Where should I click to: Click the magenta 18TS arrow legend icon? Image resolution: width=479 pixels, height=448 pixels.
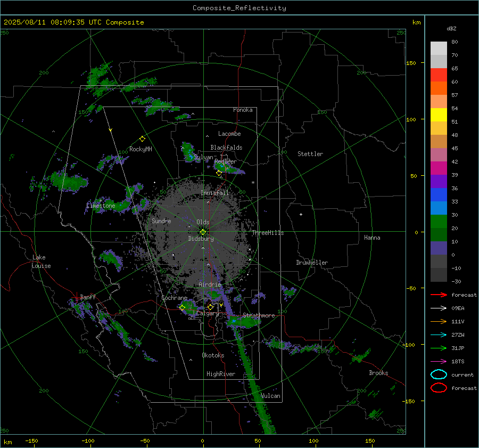(439, 362)
